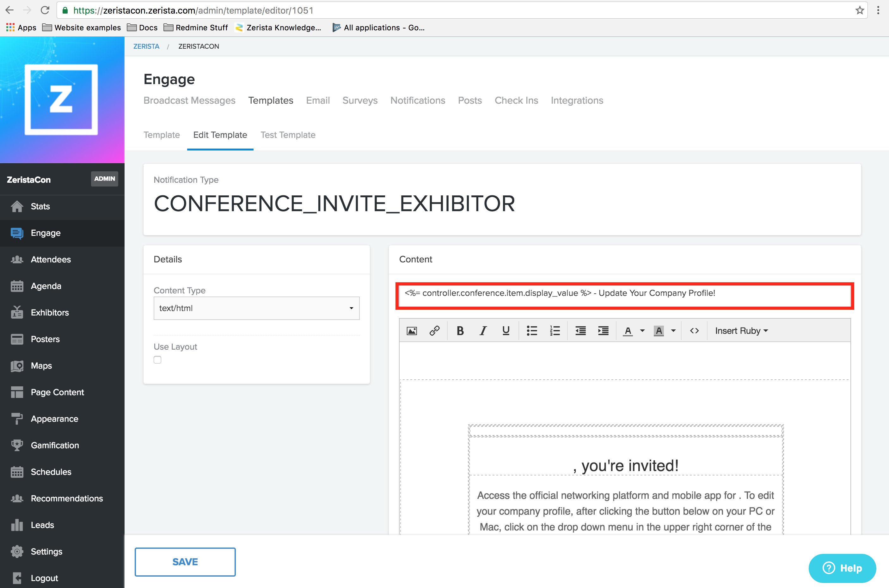Toggle underline formatting in the editor

506,331
